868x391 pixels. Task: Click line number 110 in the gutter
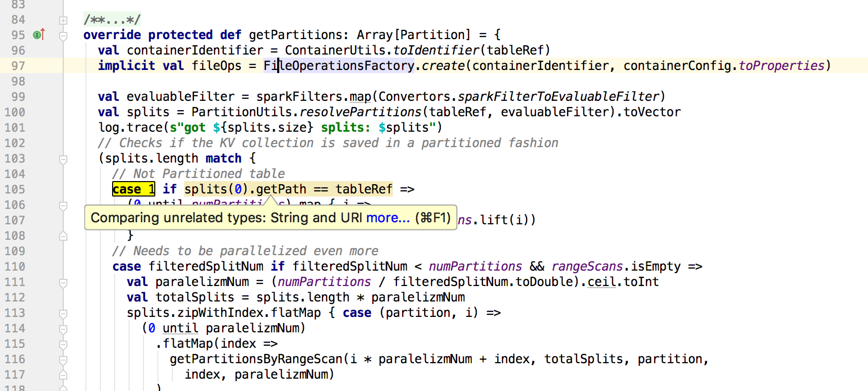coord(14,266)
